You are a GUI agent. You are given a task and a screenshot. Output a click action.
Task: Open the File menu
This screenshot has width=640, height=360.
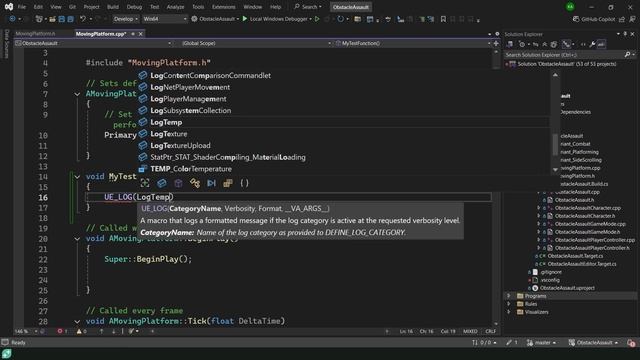pyautogui.click(x=22, y=7)
